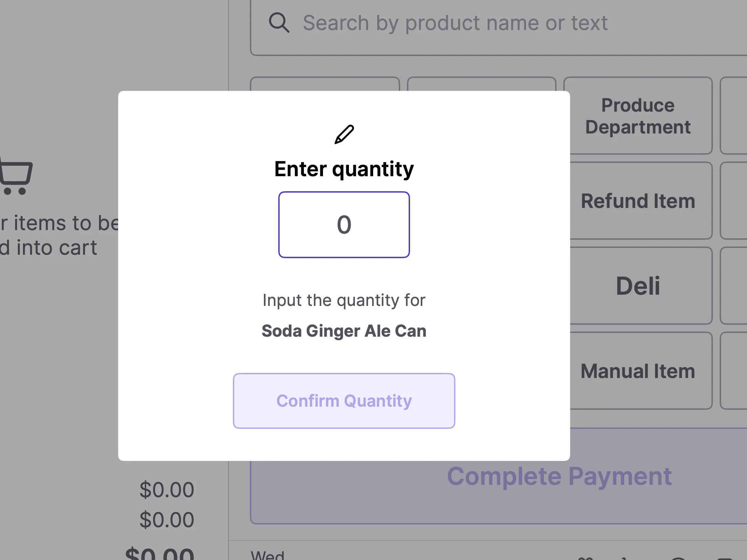The width and height of the screenshot is (747, 560).
Task: Click the search magnifier icon
Action: pos(279,23)
